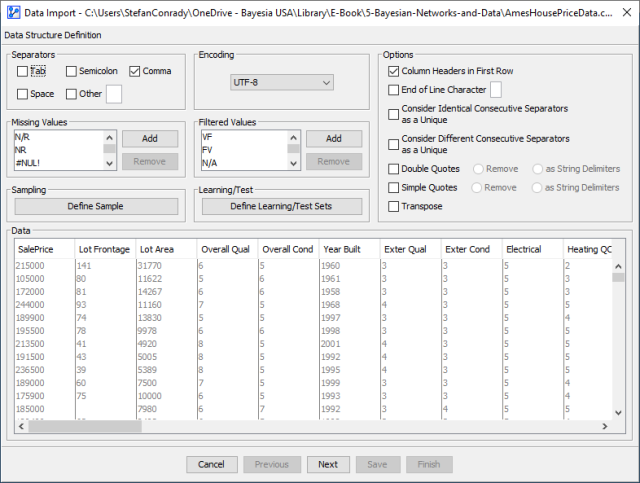Enable the Tab separator checkbox
This screenshot has height=483, width=640.
pyautogui.click(x=22, y=71)
